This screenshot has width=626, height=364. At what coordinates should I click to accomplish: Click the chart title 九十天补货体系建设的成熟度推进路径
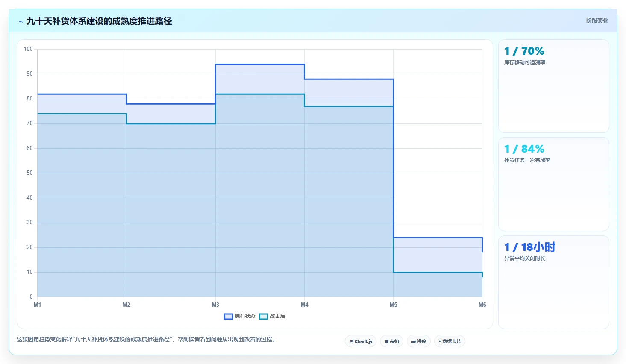pos(99,21)
